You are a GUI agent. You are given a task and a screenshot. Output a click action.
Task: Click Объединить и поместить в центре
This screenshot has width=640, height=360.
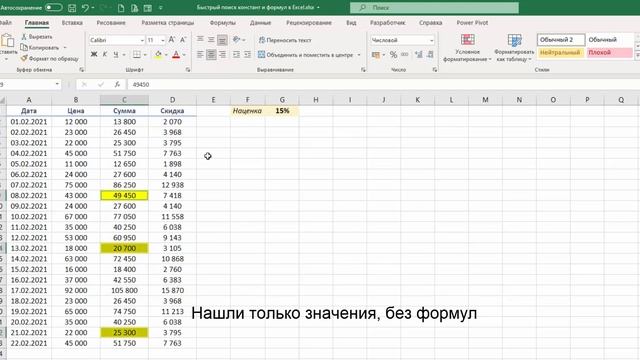pyautogui.click(x=306, y=55)
